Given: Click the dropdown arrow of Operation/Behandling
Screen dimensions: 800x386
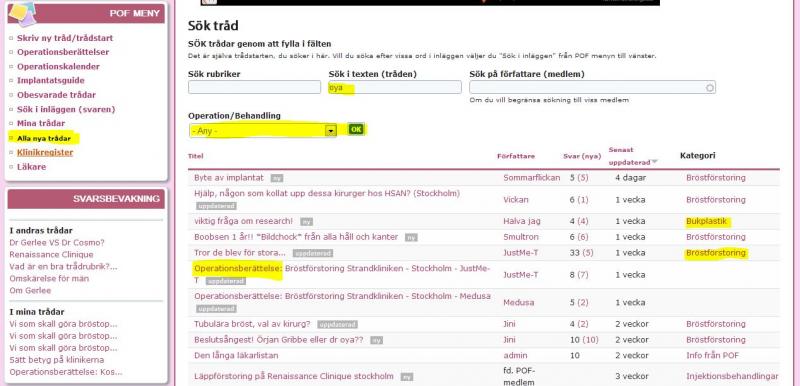Looking at the screenshot, I should (x=331, y=131).
